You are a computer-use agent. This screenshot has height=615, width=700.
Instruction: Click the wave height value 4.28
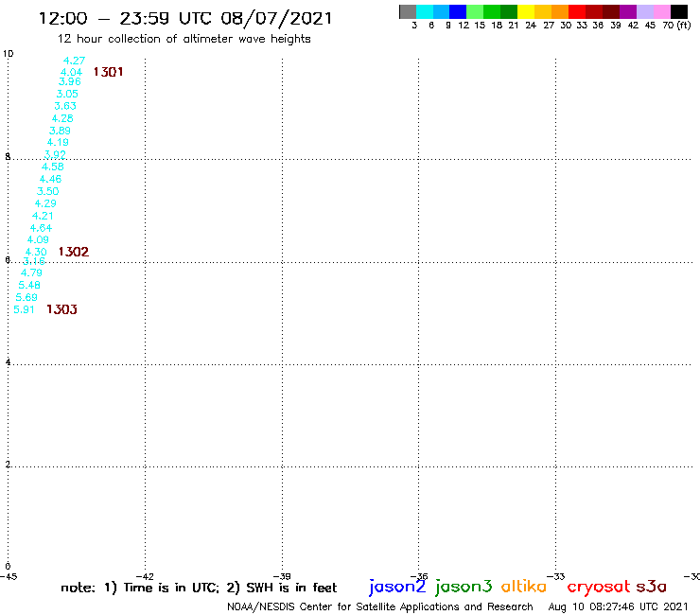(x=62, y=118)
